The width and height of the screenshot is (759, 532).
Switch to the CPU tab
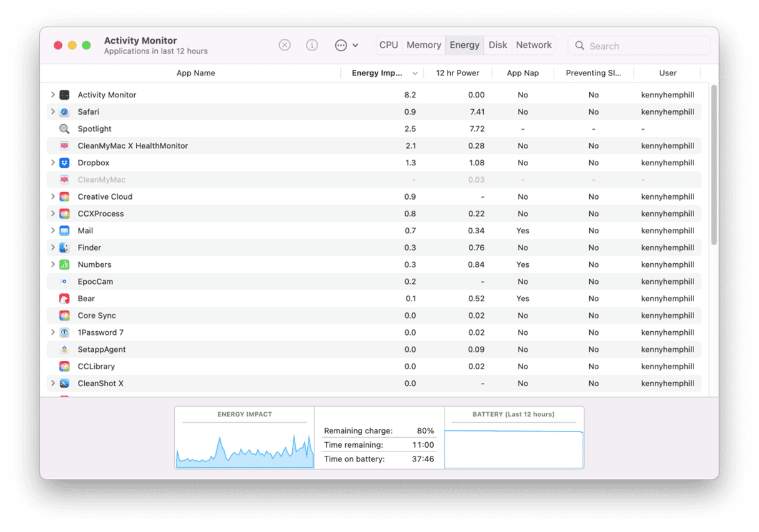pyautogui.click(x=389, y=45)
